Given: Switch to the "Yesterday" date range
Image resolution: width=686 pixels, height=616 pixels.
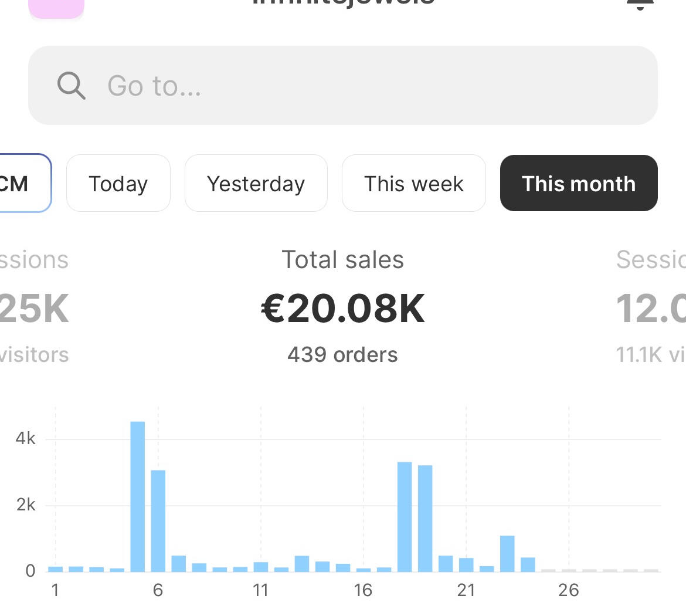Looking at the screenshot, I should [256, 184].
